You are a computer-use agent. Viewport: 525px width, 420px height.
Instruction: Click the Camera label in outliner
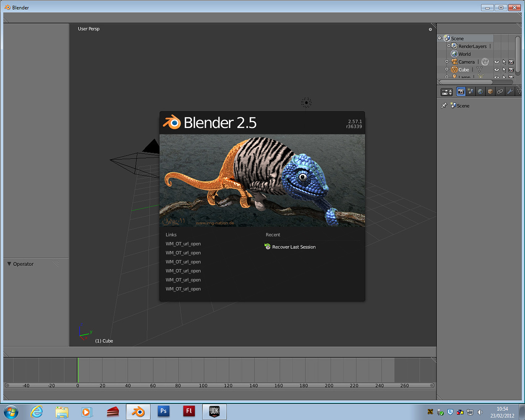click(467, 62)
